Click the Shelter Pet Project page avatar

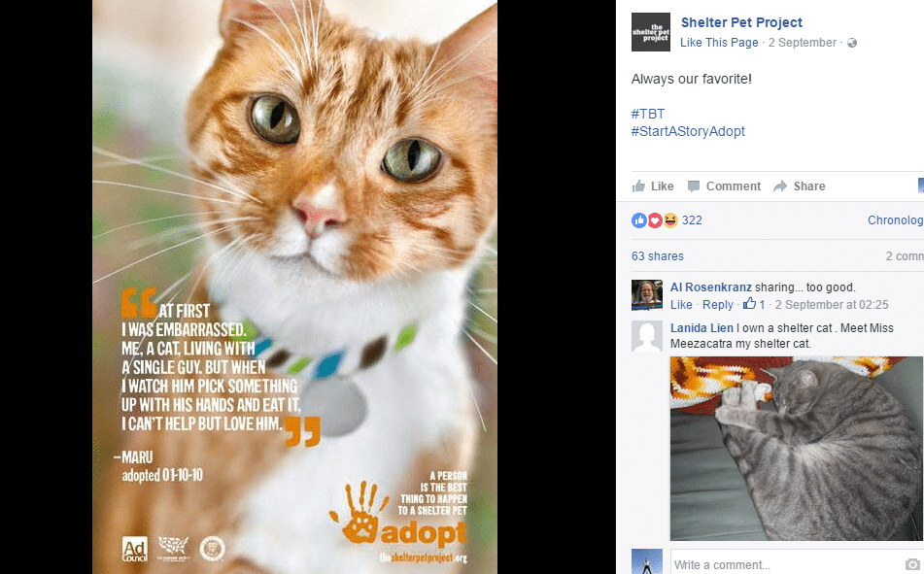click(651, 32)
